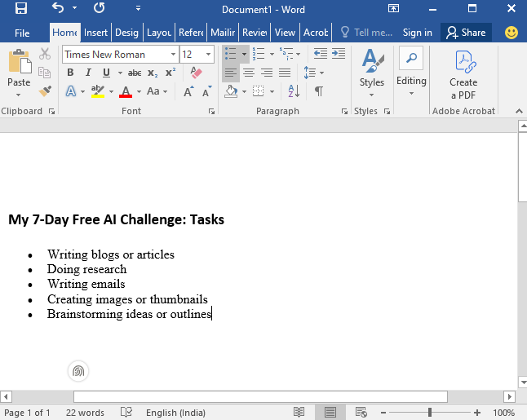Click the Sign in link
The width and height of the screenshot is (527, 420).
pos(417,33)
